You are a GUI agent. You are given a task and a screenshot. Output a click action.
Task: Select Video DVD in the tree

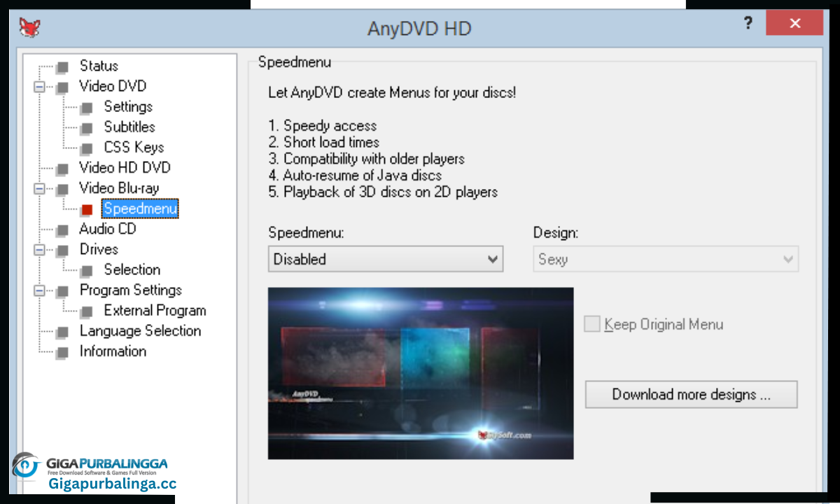(113, 86)
